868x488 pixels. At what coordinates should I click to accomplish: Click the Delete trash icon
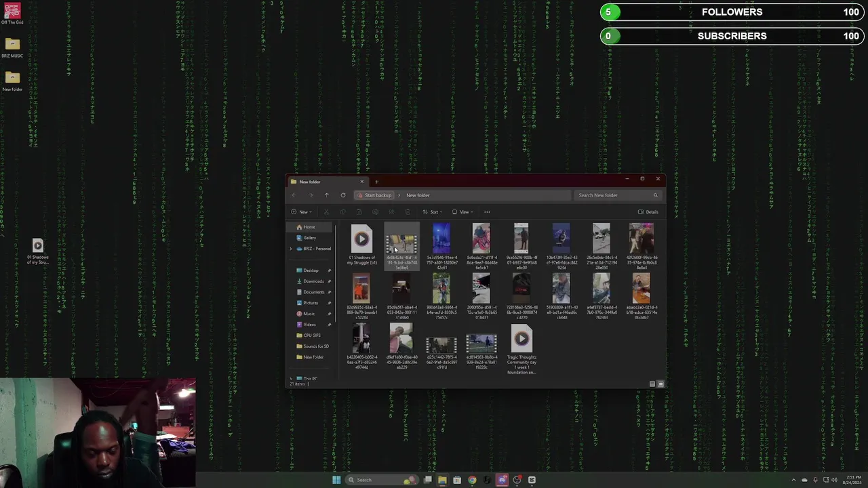pos(408,212)
